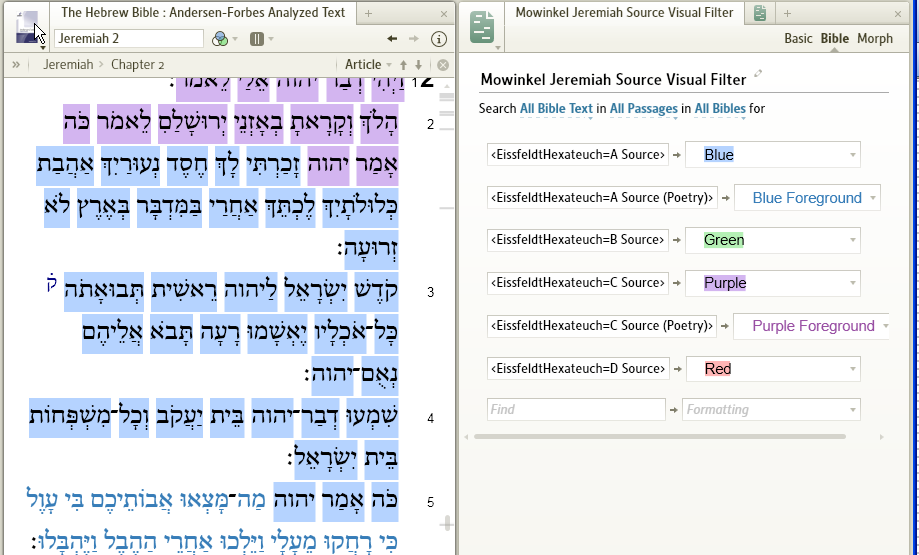Click the empty Find field
Image resolution: width=919 pixels, height=555 pixels.
(x=576, y=409)
